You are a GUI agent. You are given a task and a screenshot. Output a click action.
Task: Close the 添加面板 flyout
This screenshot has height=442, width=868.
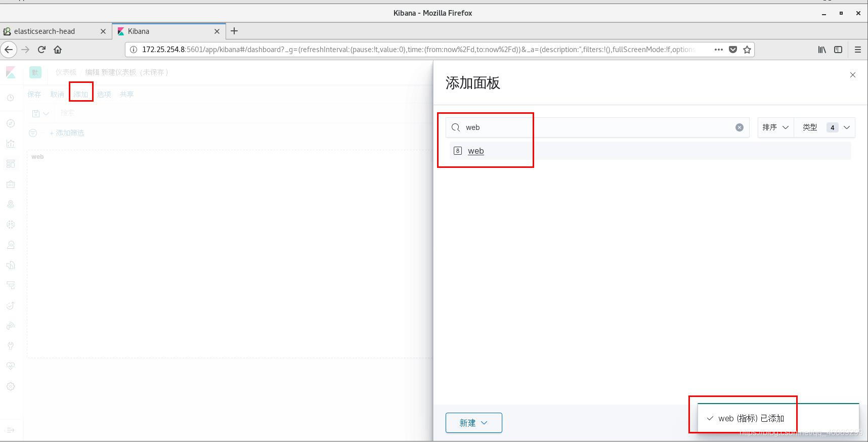853,75
